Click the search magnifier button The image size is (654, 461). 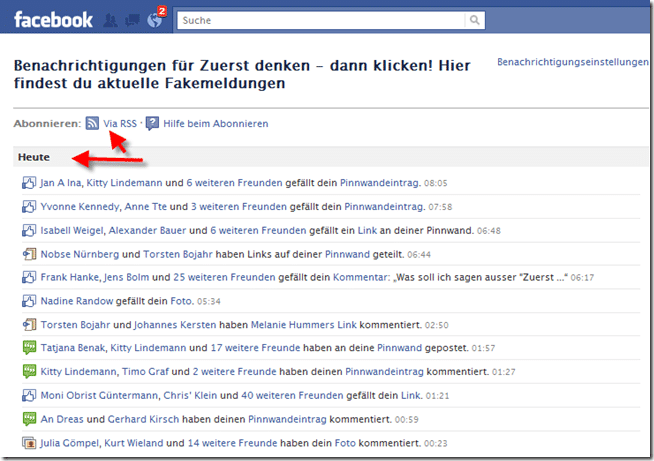tap(475, 20)
